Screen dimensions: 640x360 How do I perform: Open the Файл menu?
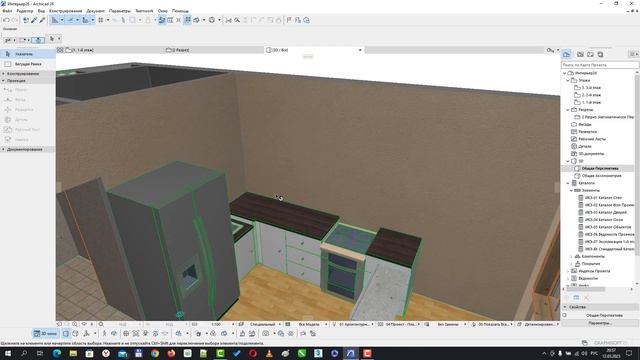coord(7,11)
